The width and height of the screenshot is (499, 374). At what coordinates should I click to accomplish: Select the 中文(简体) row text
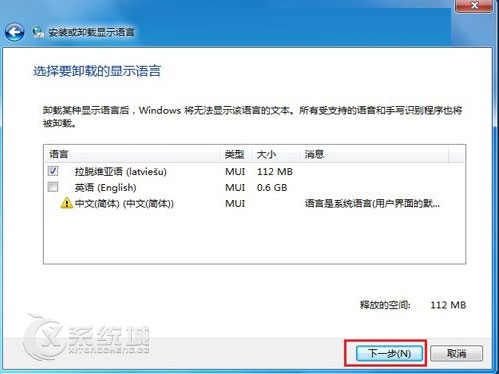pos(124,203)
